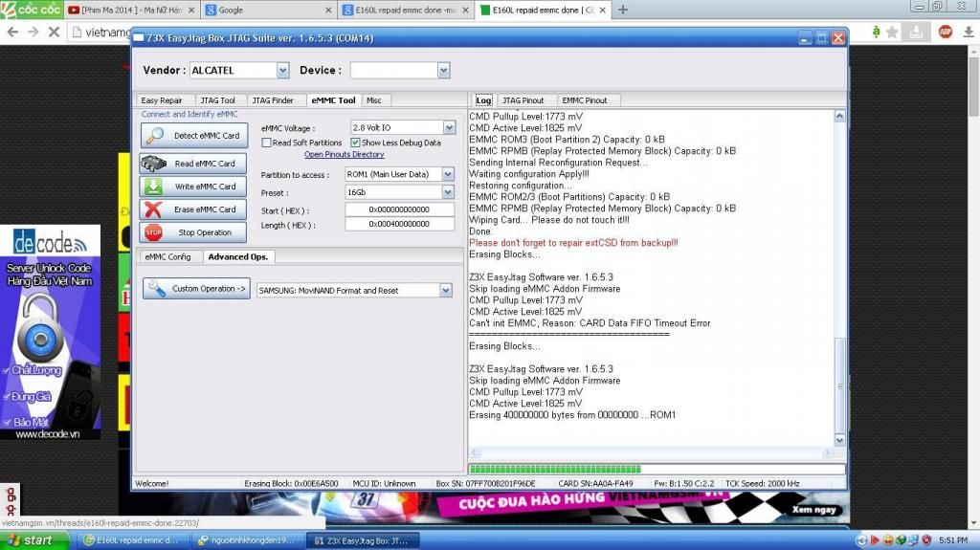This screenshot has height=550, width=980.
Task: Open the Device dropdown
Action: click(x=443, y=70)
